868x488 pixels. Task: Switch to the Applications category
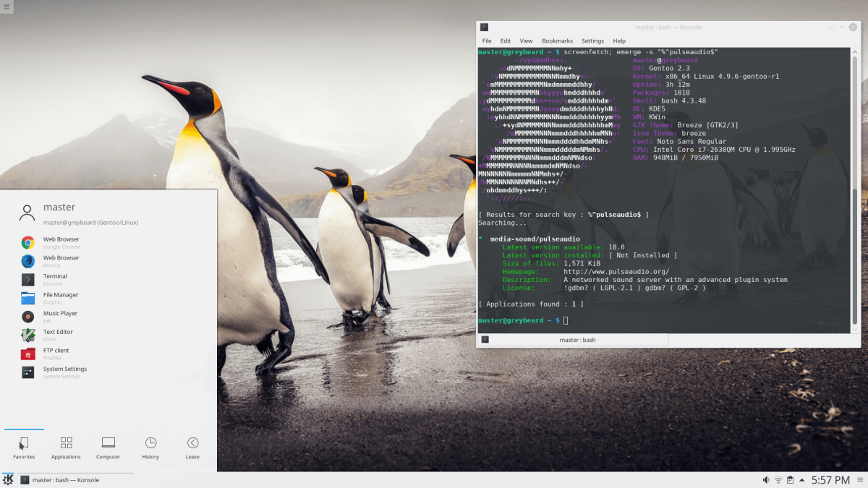click(66, 448)
